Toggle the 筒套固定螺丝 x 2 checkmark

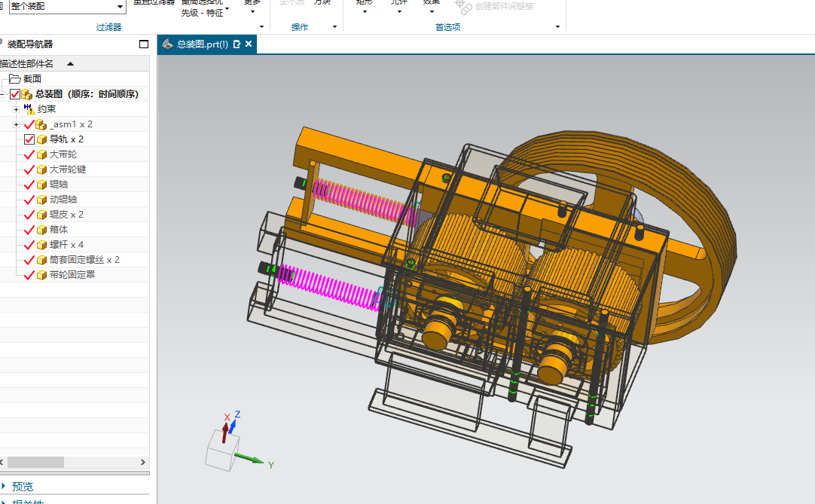coord(29,260)
